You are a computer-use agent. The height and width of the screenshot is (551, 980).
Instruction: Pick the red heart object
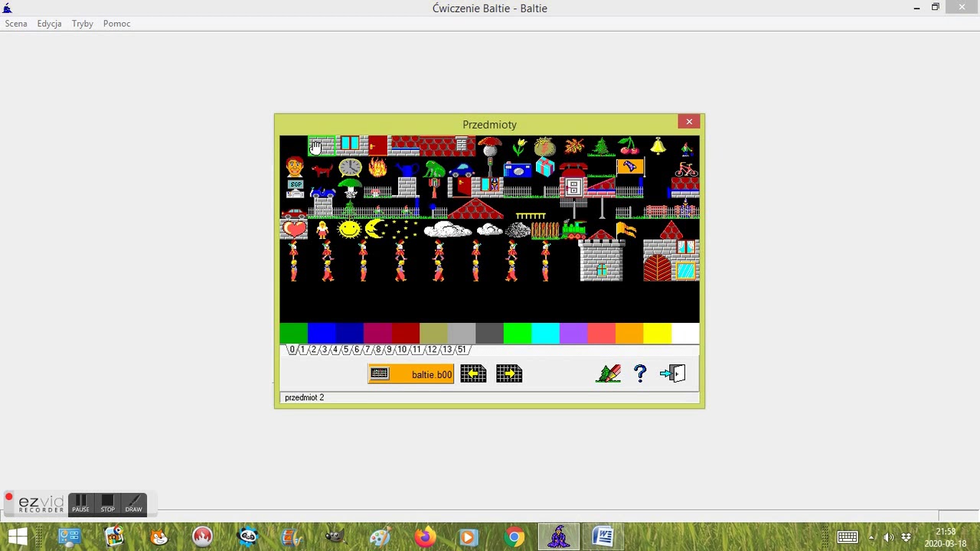click(294, 229)
